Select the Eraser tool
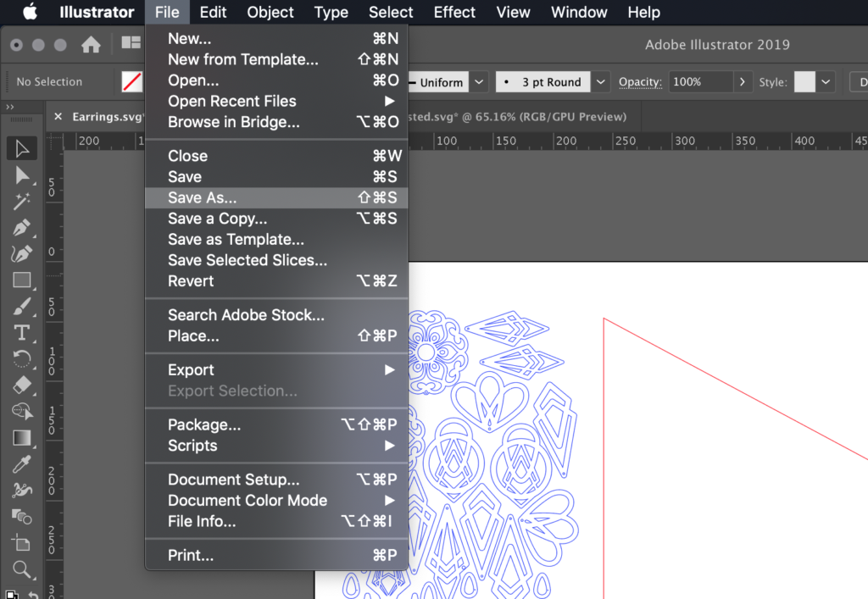This screenshot has width=868, height=599. (x=21, y=385)
